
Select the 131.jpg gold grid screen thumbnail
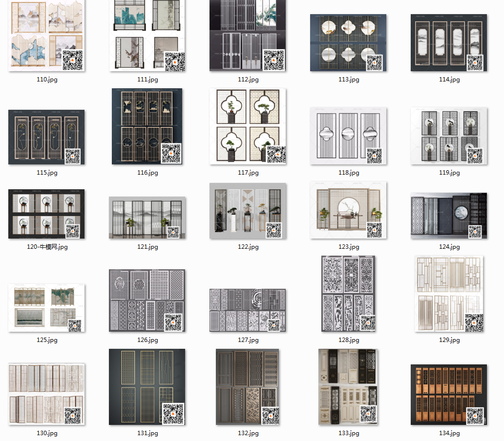(147, 387)
